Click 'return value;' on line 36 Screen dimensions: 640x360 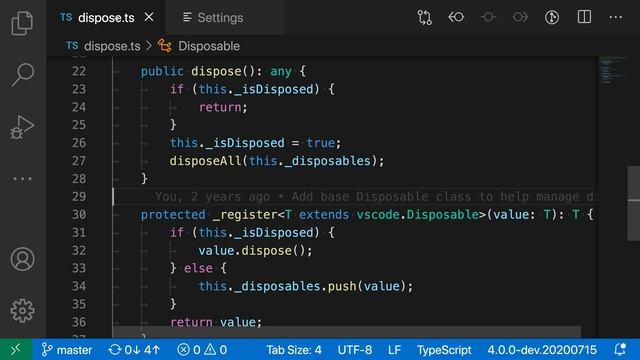click(x=216, y=322)
